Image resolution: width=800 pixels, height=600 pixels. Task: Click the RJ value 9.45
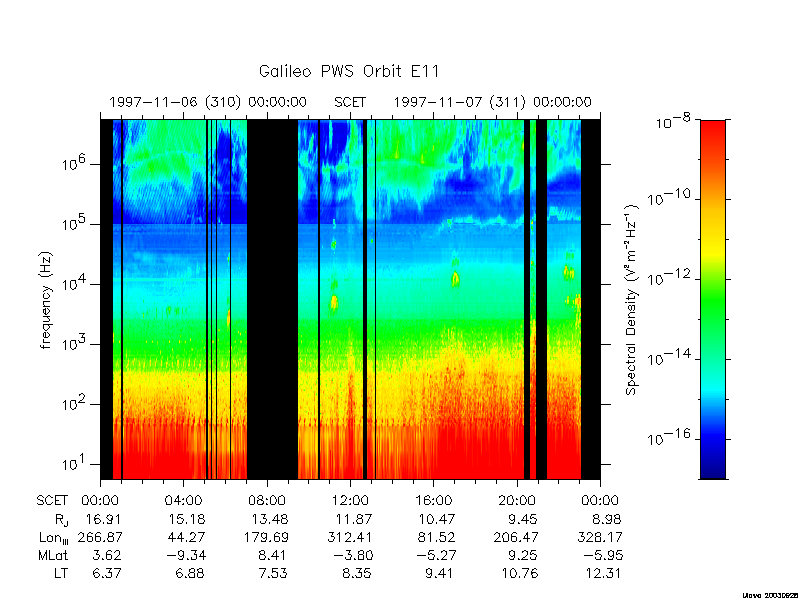tap(522, 519)
